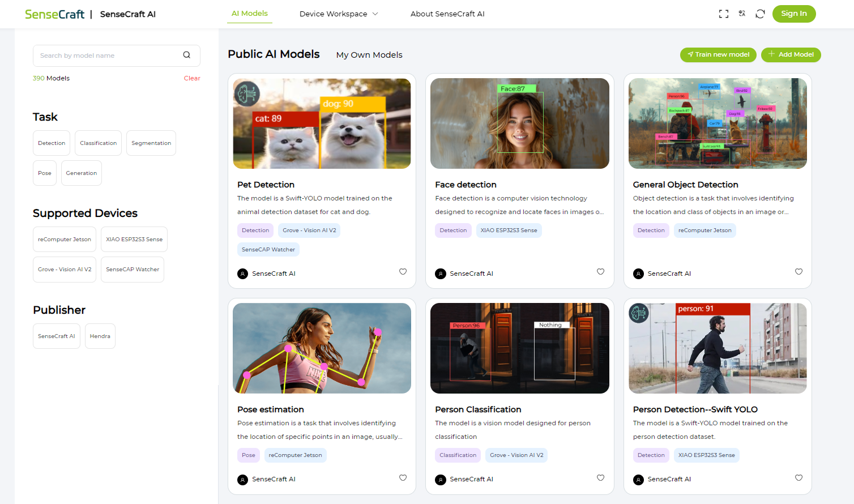Click the refresh icon in header
The width and height of the screenshot is (854, 504).
click(x=760, y=14)
